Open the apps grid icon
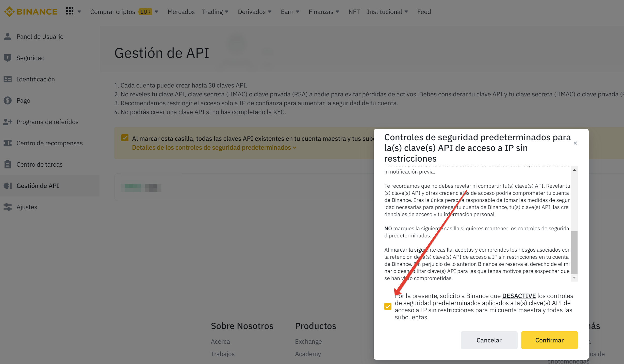 pos(70,11)
